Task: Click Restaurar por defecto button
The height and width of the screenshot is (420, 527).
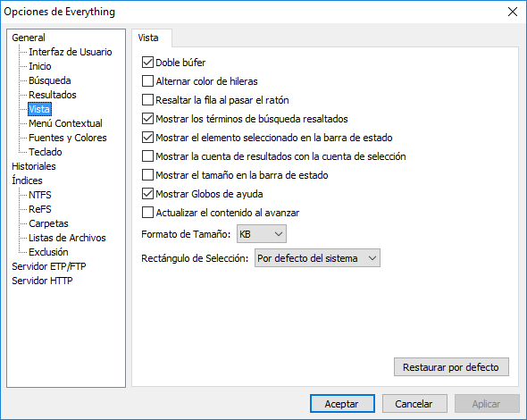Action: point(451,367)
